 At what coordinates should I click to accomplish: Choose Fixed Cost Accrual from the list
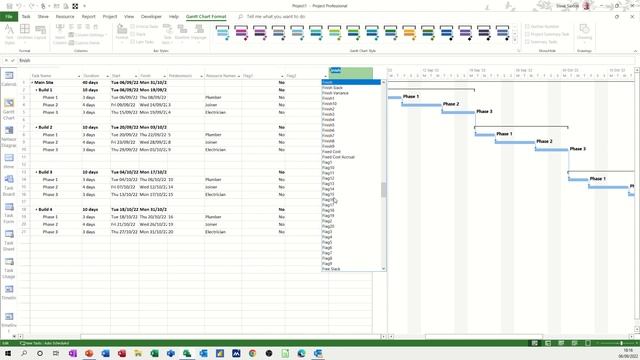pyautogui.click(x=338, y=157)
